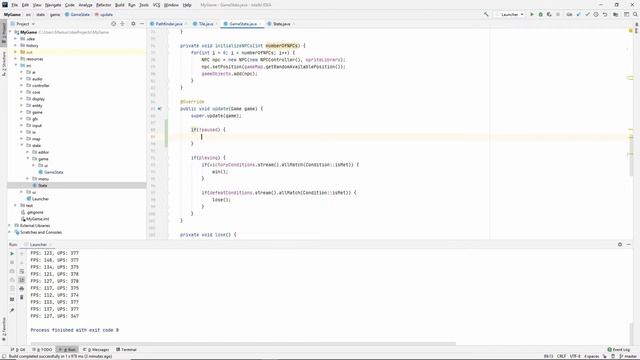Click the master branch in status bar

[x=629, y=356]
